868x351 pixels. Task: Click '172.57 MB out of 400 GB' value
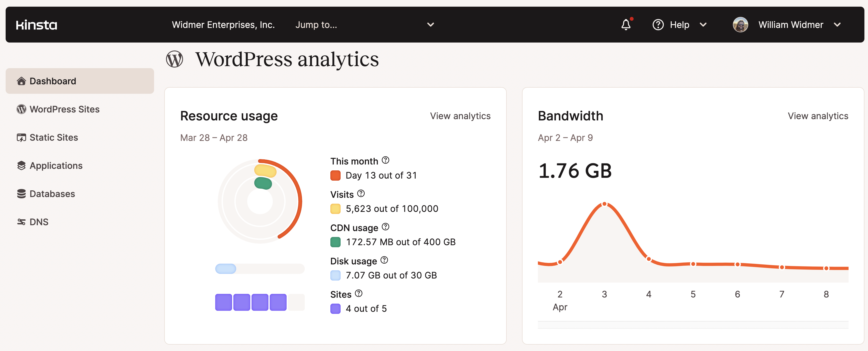click(x=401, y=242)
